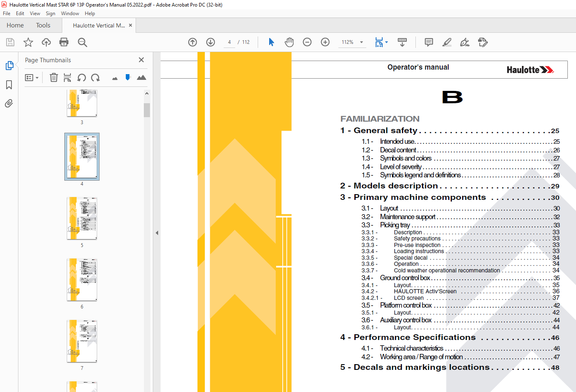Open Page Thumbnails sidebar icon

tap(9, 66)
